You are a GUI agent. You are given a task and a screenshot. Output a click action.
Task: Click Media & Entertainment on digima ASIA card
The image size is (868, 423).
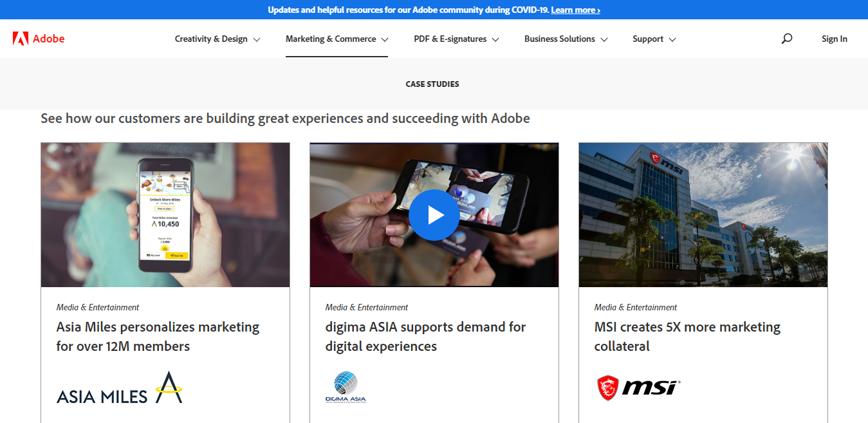click(367, 307)
